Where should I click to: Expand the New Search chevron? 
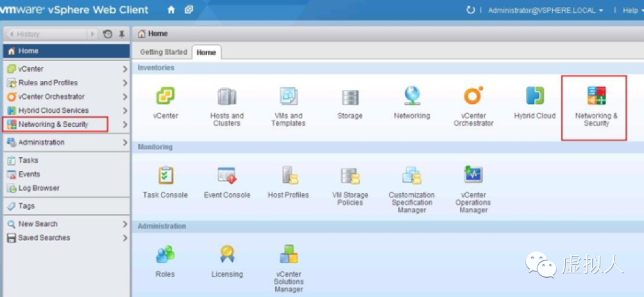click(x=125, y=225)
